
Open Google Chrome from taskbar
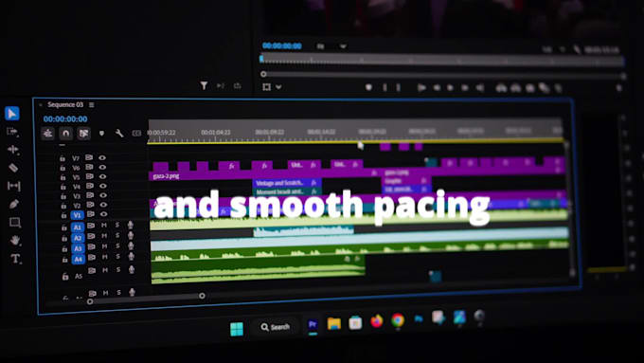click(398, 319)
